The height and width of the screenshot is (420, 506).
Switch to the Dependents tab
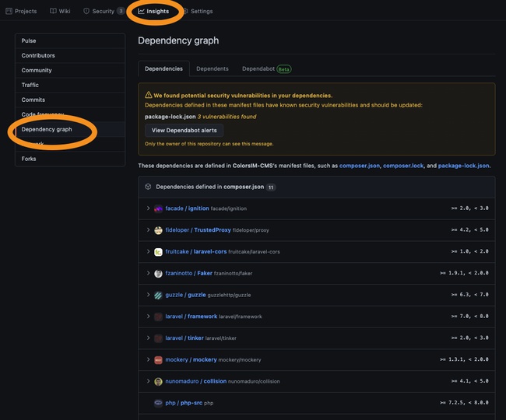point(213,68)
